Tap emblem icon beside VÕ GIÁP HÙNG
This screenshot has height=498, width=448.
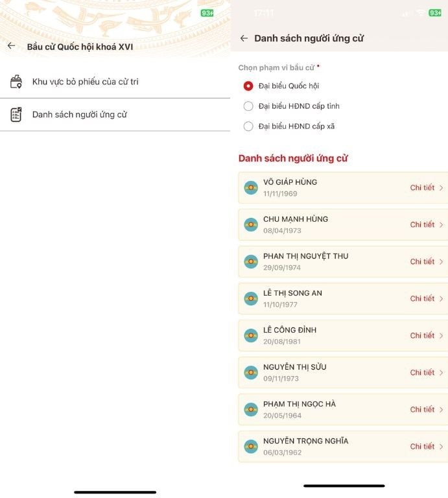(x=251, y=188)
